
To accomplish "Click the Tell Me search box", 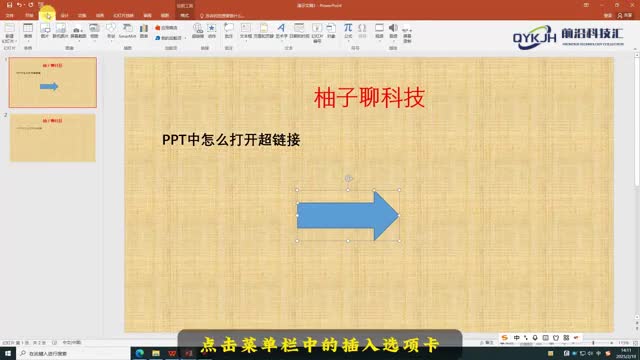I will coord(222,16).
